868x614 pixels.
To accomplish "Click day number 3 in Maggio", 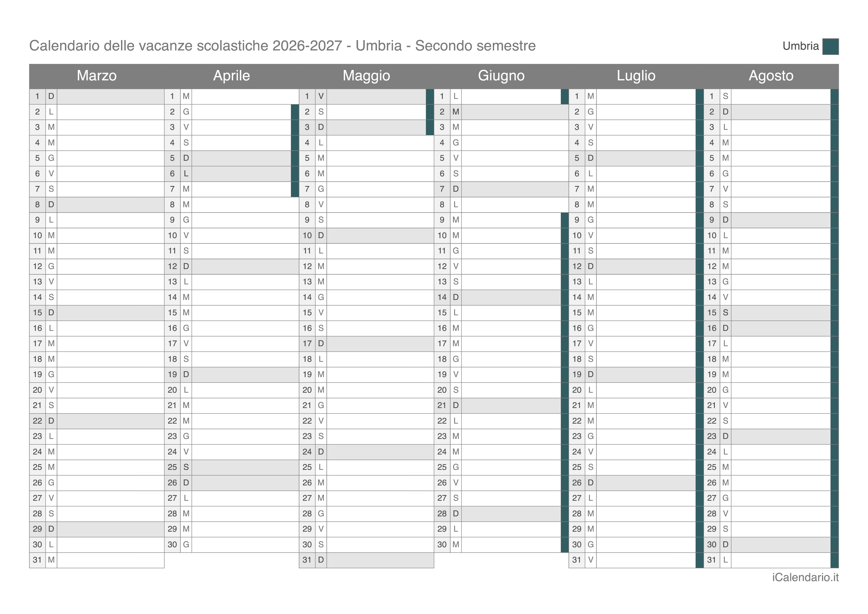I will pos(307,127).
